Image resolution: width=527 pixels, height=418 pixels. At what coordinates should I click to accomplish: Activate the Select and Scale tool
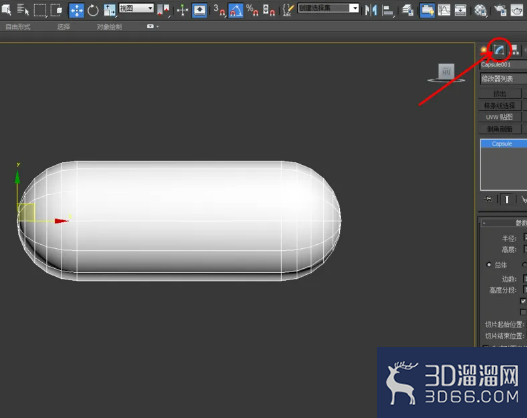point(109,10)
